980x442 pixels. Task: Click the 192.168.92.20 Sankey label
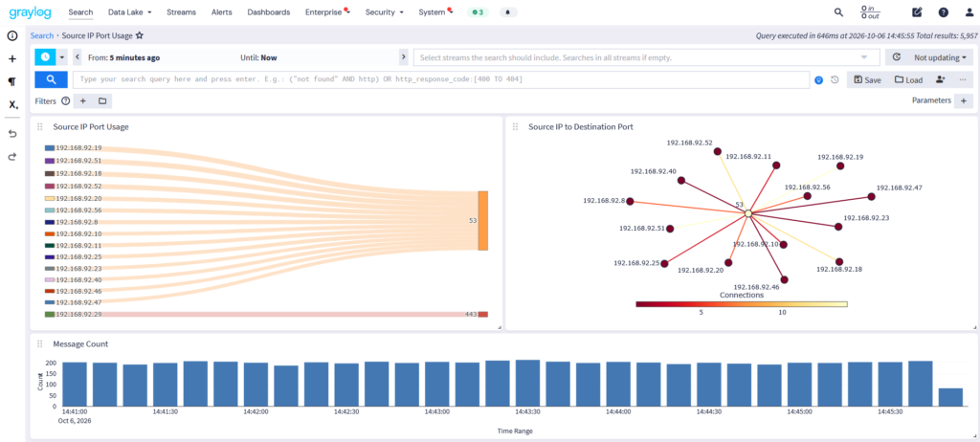coord(78,197)
